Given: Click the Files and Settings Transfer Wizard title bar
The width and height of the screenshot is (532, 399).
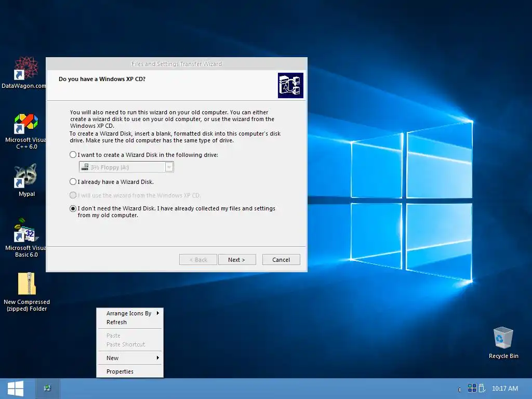Looking at the screenshot, I should point(177,64).
